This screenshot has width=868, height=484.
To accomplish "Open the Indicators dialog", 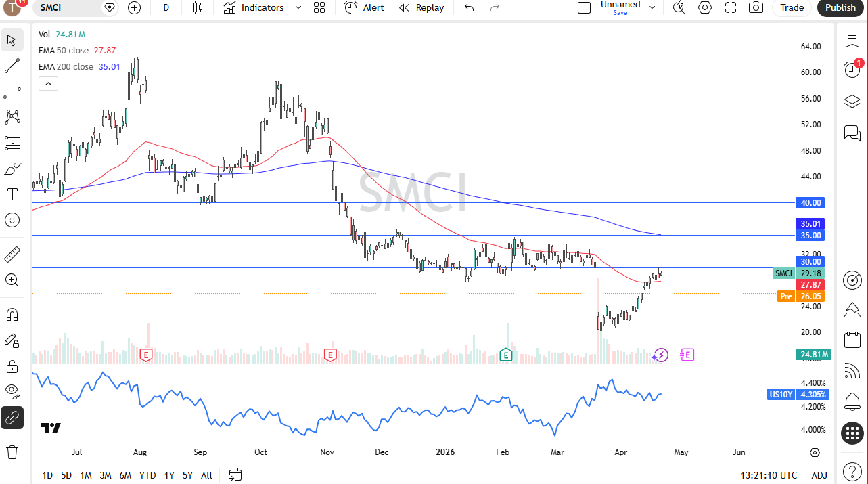I will [254, 7].
